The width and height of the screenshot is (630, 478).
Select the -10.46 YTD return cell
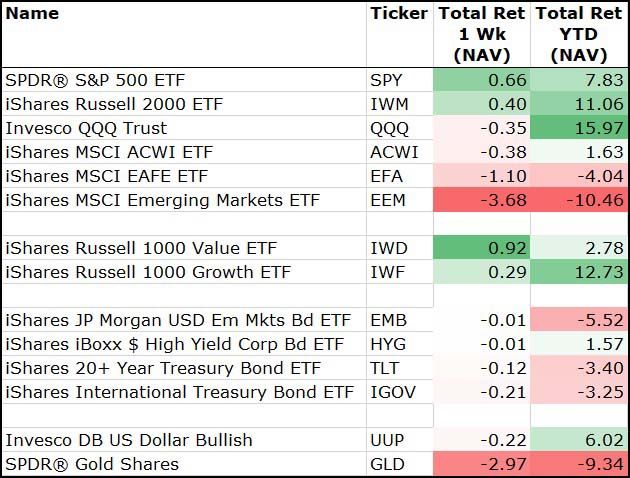(579, 200)
